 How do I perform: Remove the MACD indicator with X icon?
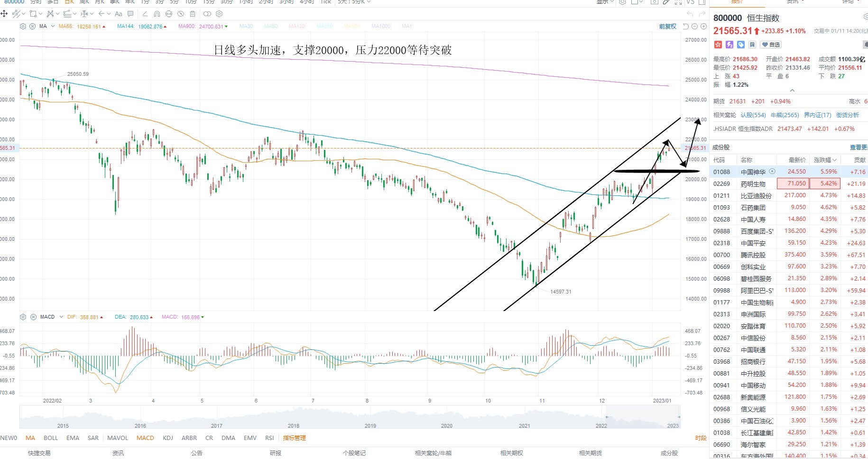[x=33, y=317]
